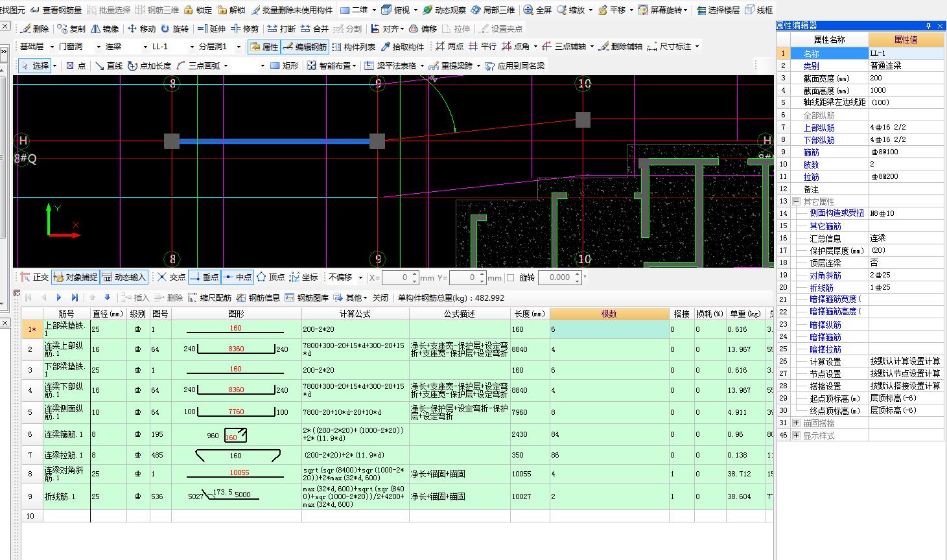Toggle 垂点 perpendicular snap
The height and width of the screenshot is (560, 947).
(x=204, y=277)
